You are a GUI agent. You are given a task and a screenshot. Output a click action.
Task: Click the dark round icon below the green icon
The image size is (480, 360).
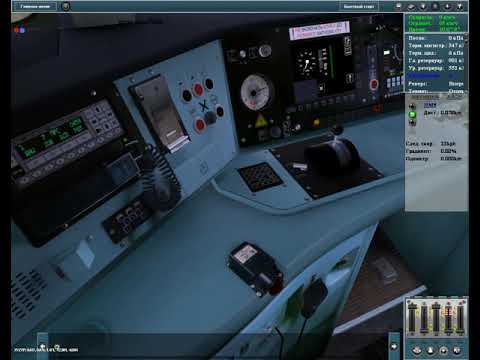pyautogui.click(x=412, y=123)
